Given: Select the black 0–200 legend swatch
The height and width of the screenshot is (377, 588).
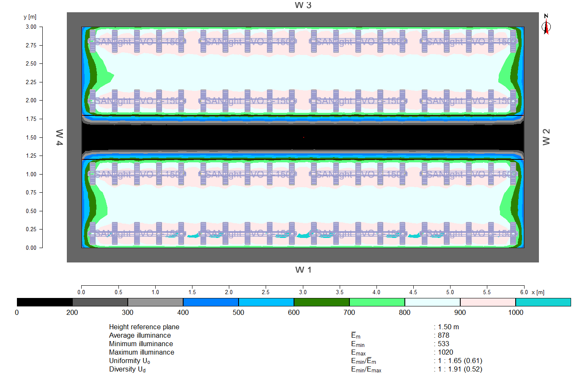Looking at the screenshot, I should point(45,302).
